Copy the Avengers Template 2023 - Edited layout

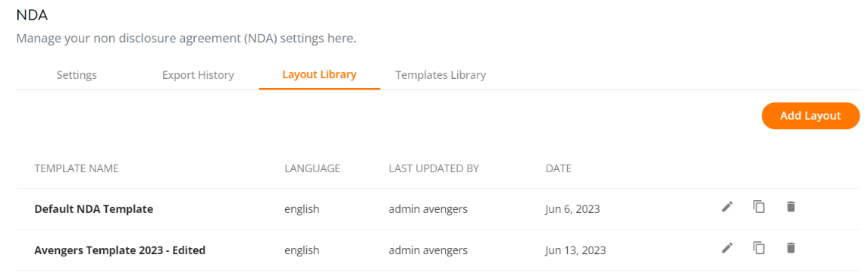759,248
